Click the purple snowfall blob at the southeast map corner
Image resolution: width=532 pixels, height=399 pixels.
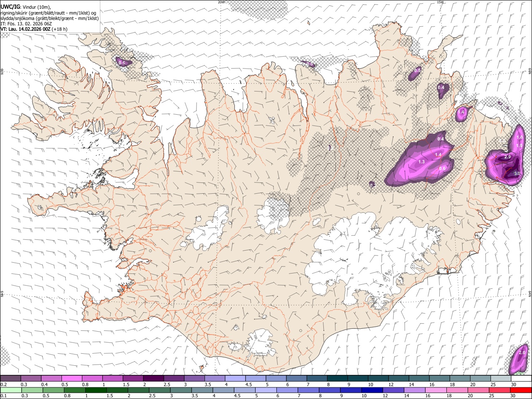[519, 359]
